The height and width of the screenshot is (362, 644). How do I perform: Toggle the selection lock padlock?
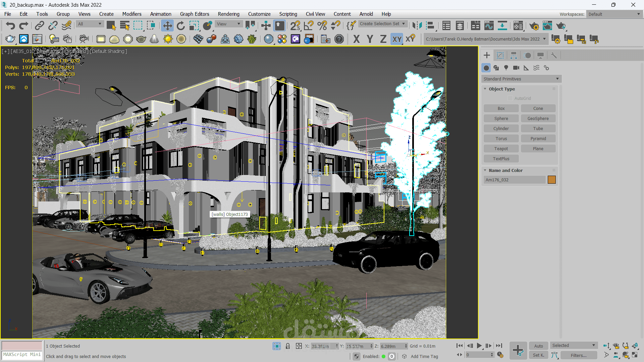(288, 346)
